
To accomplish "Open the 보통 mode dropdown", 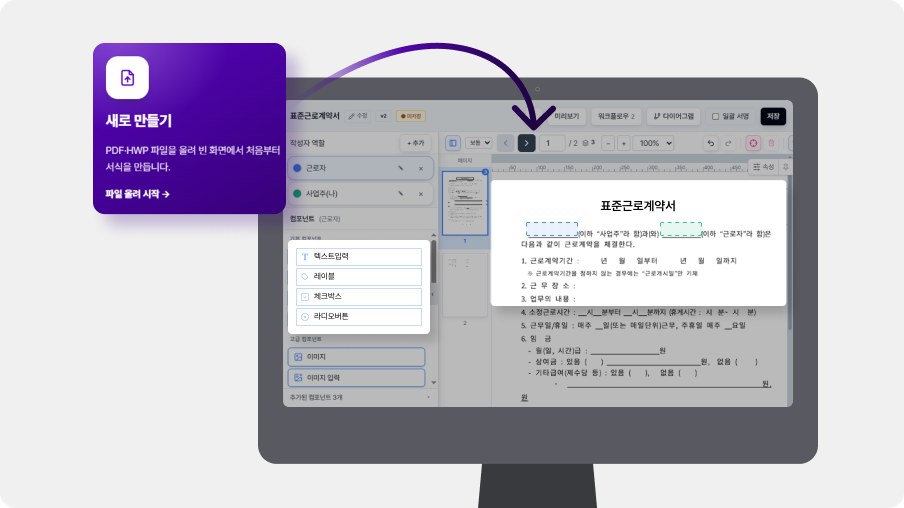I will [478, 142].
